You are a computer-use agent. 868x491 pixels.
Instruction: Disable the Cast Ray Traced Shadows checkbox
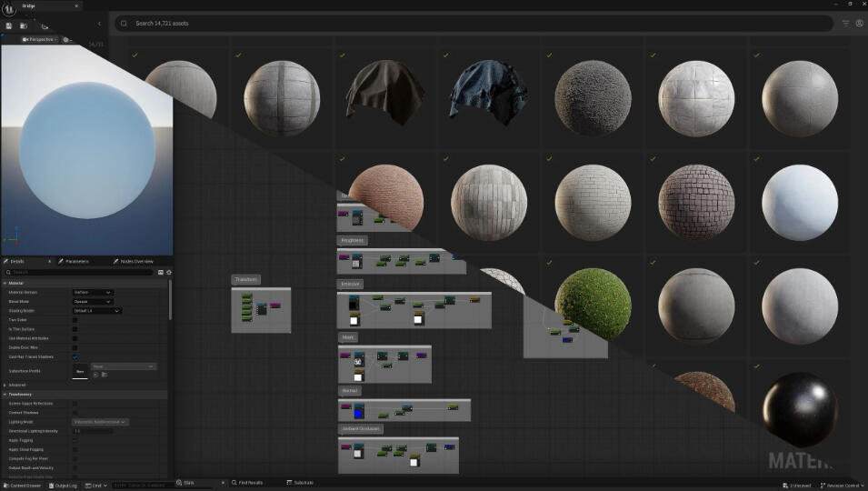[75, 357]
